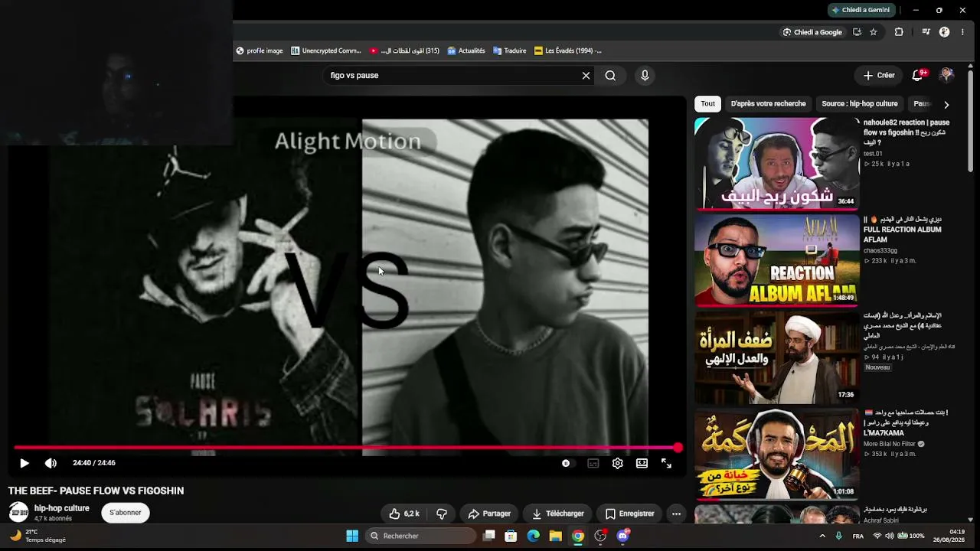The image size is (980, 551).
Task: Open the 'Actualités' bookmark
Action: click(x=466, y=51)
